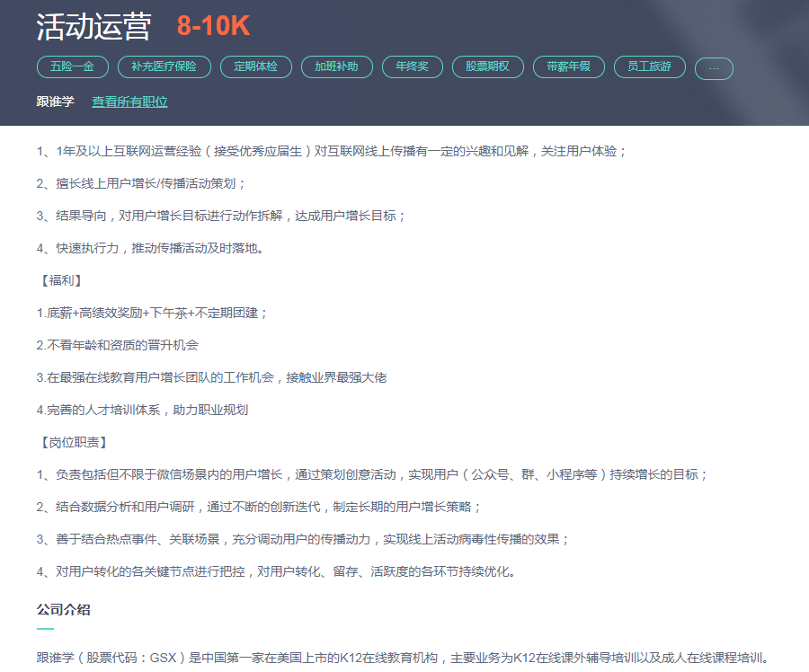The width and height of the screenshot is (809, 672).
Task: Click the line starting 4、快速执行力
Action: 150,248
